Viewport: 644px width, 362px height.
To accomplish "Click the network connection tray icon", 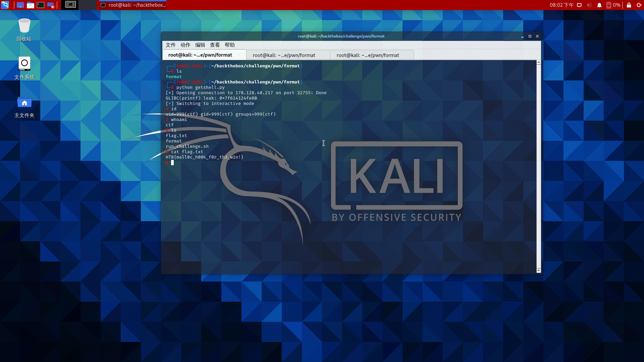I will click(x=579, y=5).
